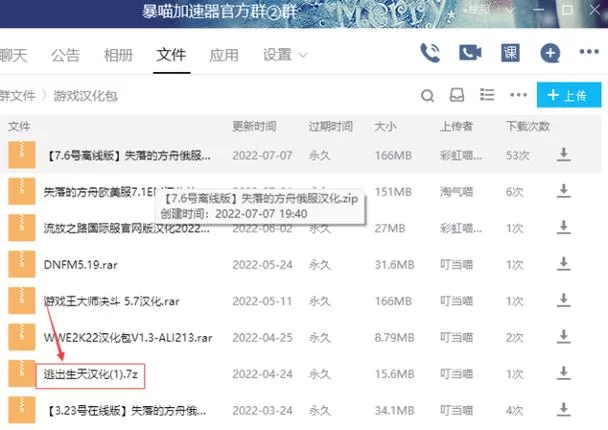Download the 流放之路国际服 27MB file
The width and height of the screenshot is (608, 430).
tap(563, 227)
